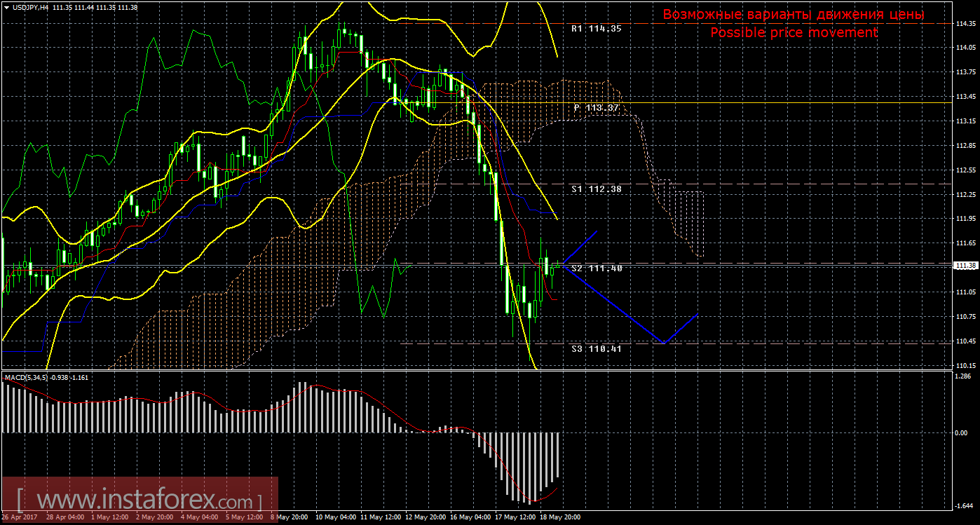Click the P 113.37 pivot level label
The width and height of the screenshot is (980, 525).
(596, 108)
